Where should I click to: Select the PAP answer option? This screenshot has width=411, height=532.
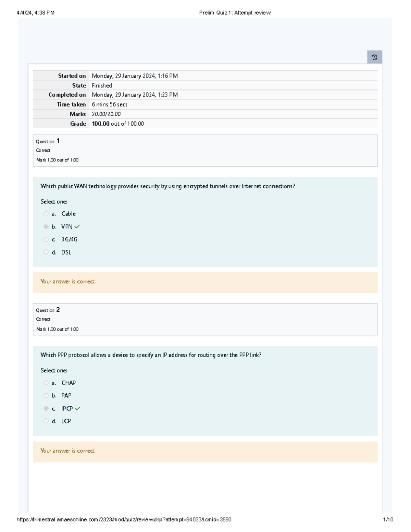point(46,395)
